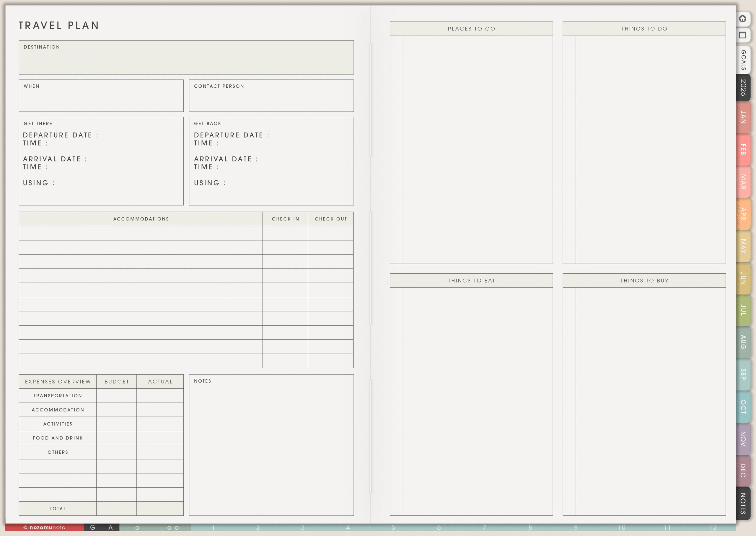Click the square page icon tab
Image resolution: width=756 pixels, height=536 pixels.
(x=743, y=35)
